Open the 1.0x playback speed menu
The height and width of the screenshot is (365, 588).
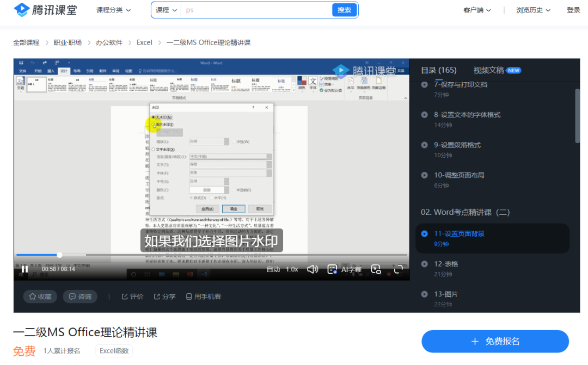pyautogui.click(x=292, y=269)
